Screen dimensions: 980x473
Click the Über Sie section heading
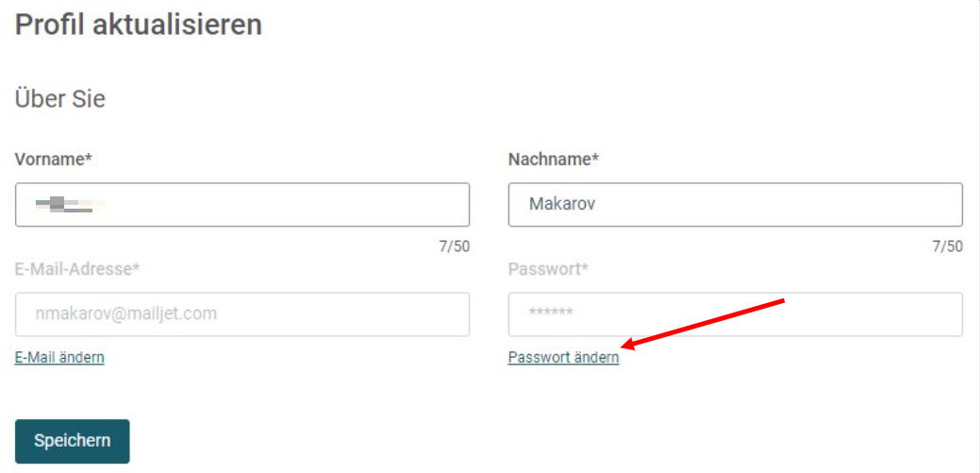[60, 99]
